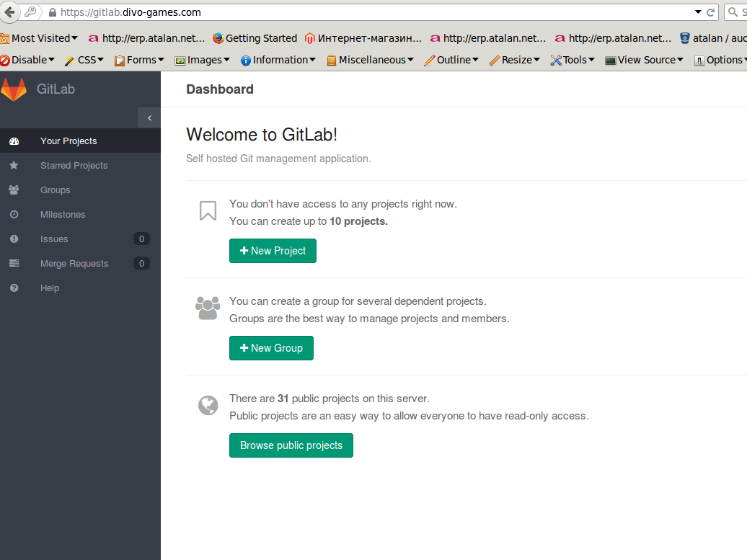Open the atalan / auc bookmark
The height and width of the screenshot is (560, 747).
[x=713, y=38]
